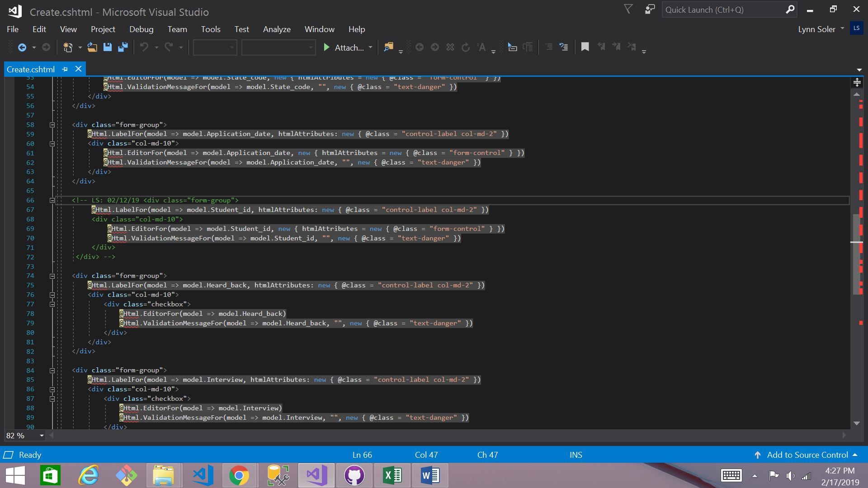Click the Open File folder icon
This screenshot has height=488, width=868.
pyautogui.click(x=92, y=47)
